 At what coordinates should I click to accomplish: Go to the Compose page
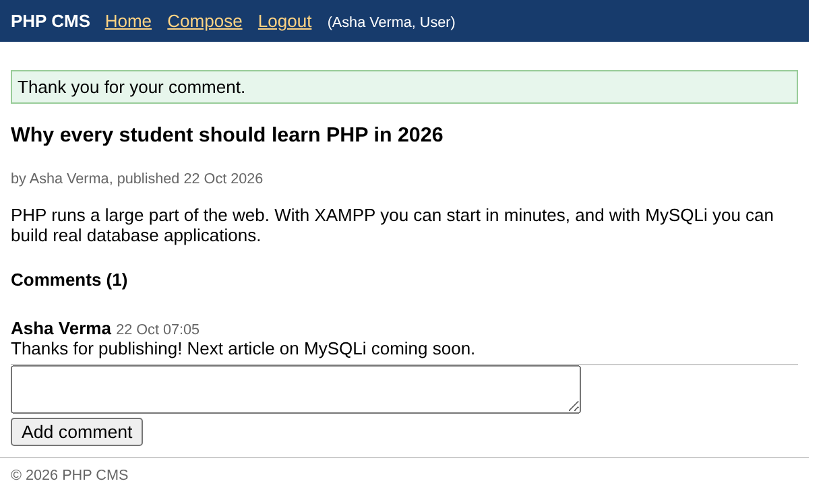coord(204,22)
